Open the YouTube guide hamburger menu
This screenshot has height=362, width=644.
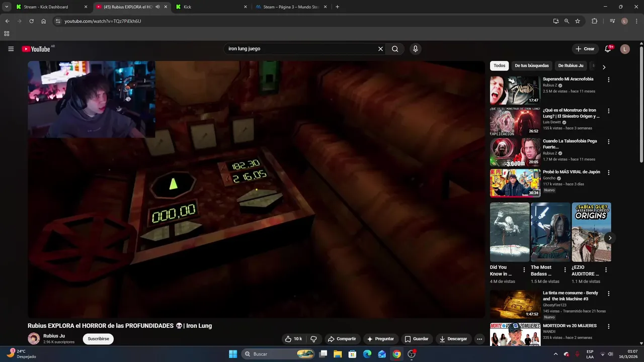coord(11,49)
